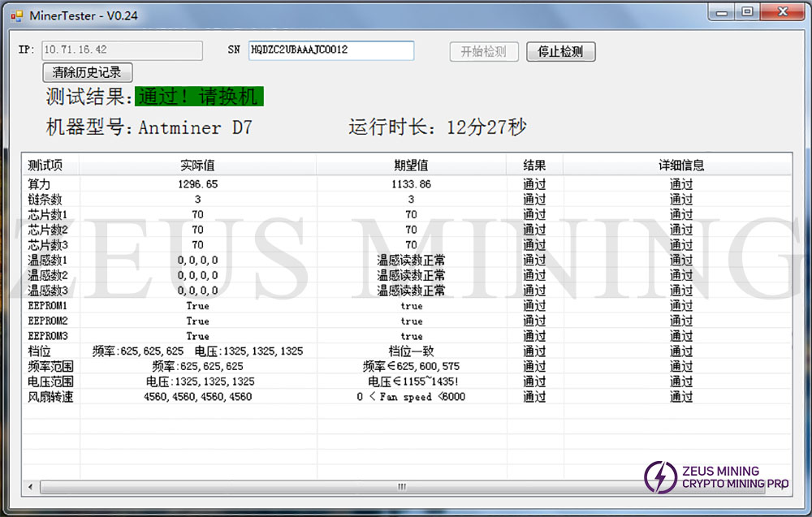The image size is (812, 517).
Task: Close the MinerTester window
Action: point(780,11)
